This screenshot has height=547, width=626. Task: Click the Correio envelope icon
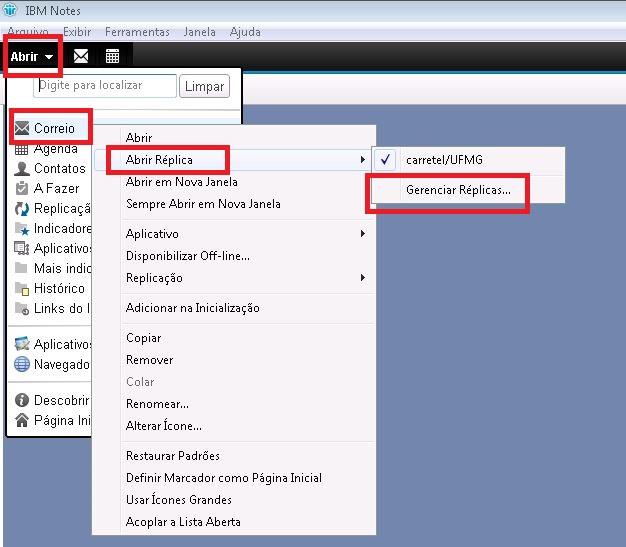(22, 128)
